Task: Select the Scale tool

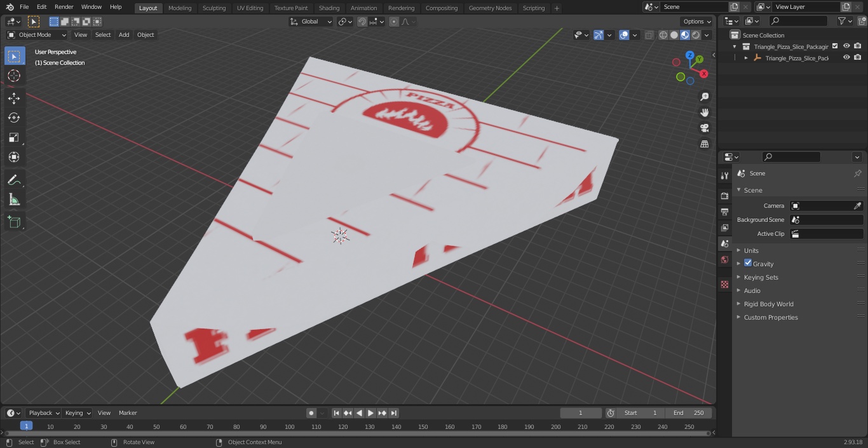Action: click(x=14, y=137)
